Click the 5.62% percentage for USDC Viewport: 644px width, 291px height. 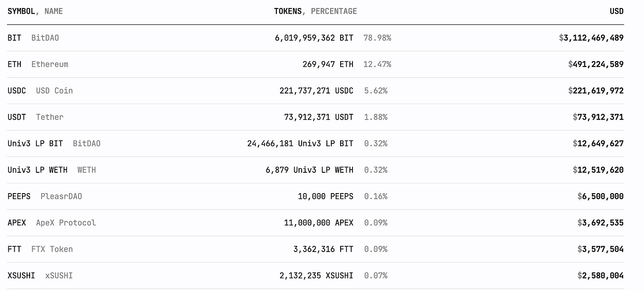point(376,91)
